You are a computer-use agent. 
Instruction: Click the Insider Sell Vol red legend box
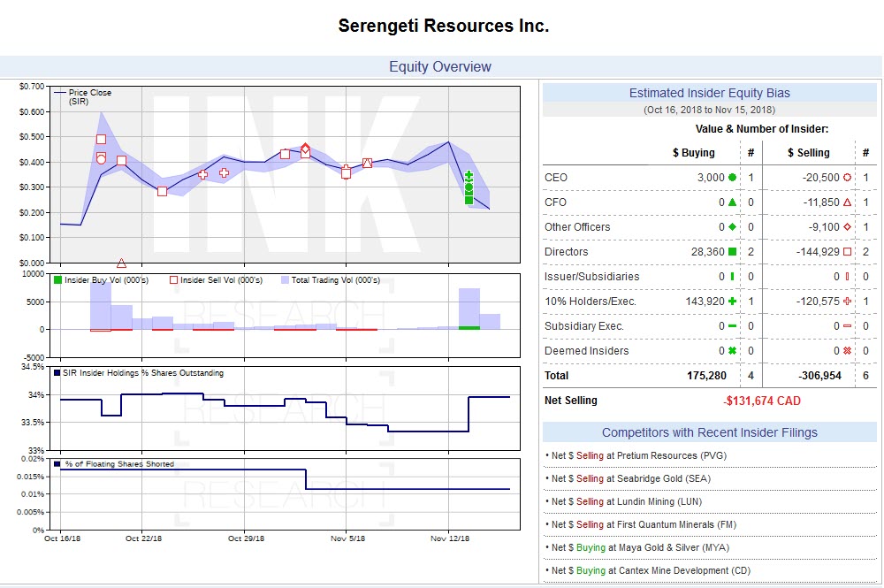coord(173,280)
